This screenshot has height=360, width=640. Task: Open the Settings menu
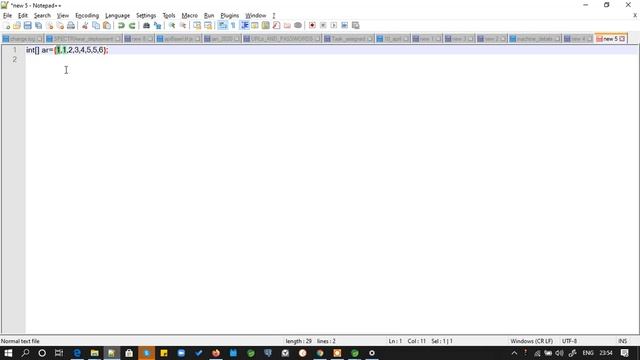[146, 16]
